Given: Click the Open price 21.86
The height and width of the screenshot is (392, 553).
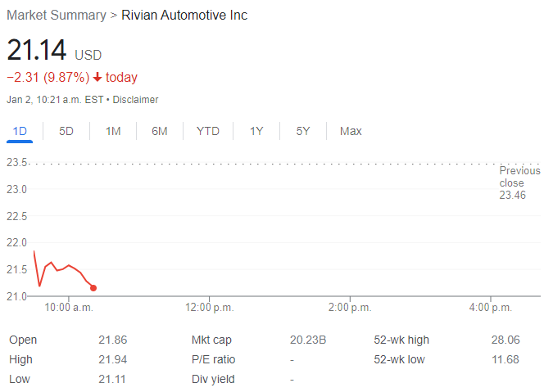Looking at the screenshot, I should tap(111, 340).
